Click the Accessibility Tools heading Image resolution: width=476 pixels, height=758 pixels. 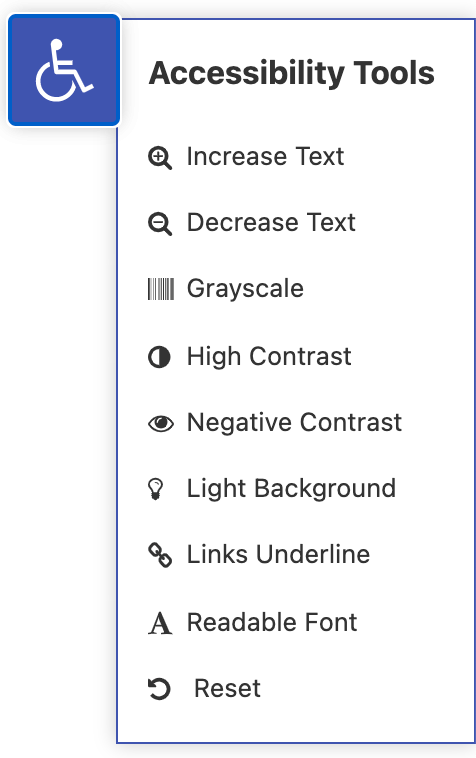292,73
